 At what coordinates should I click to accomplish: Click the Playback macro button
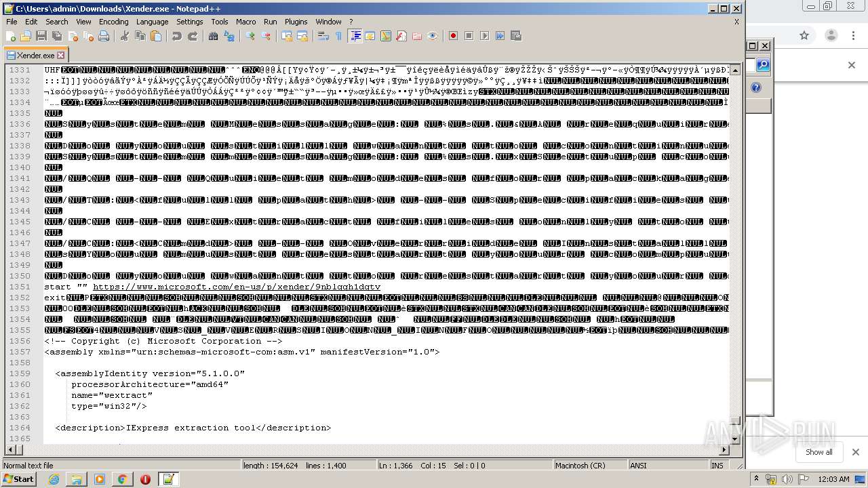485,36
